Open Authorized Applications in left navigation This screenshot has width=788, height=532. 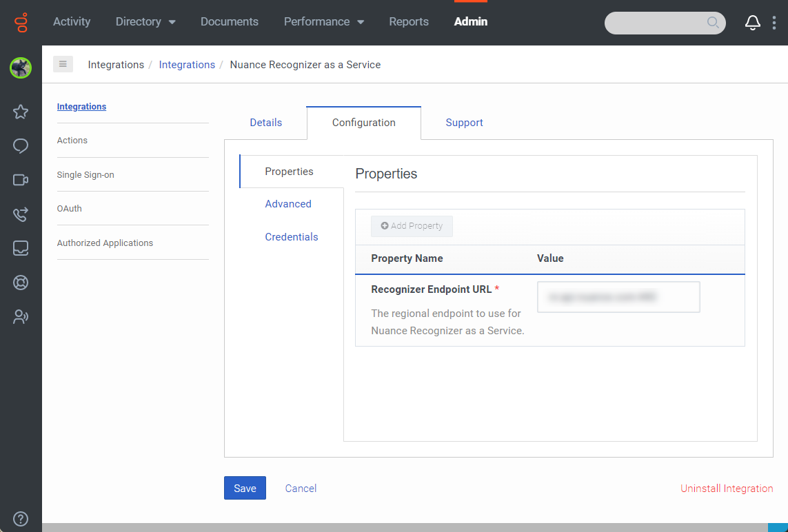(105, 243)
